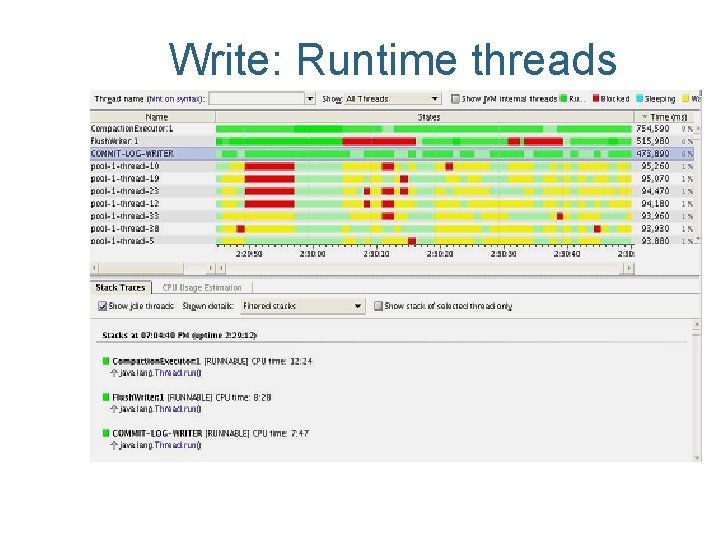This screenshot has width=720, height=540.
Task: Click the right arrow of the States timeline scrollbar
Action: tap(629, 268)
